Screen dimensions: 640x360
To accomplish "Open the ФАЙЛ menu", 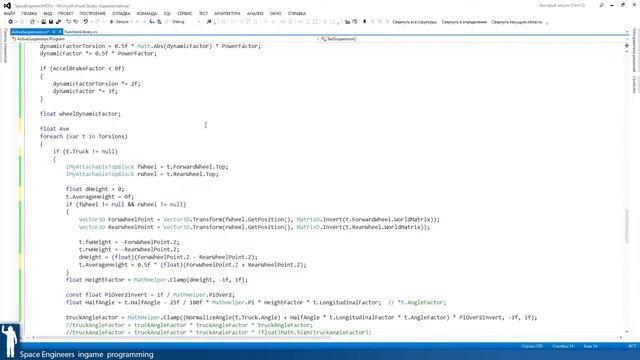I will click(9, 13).
